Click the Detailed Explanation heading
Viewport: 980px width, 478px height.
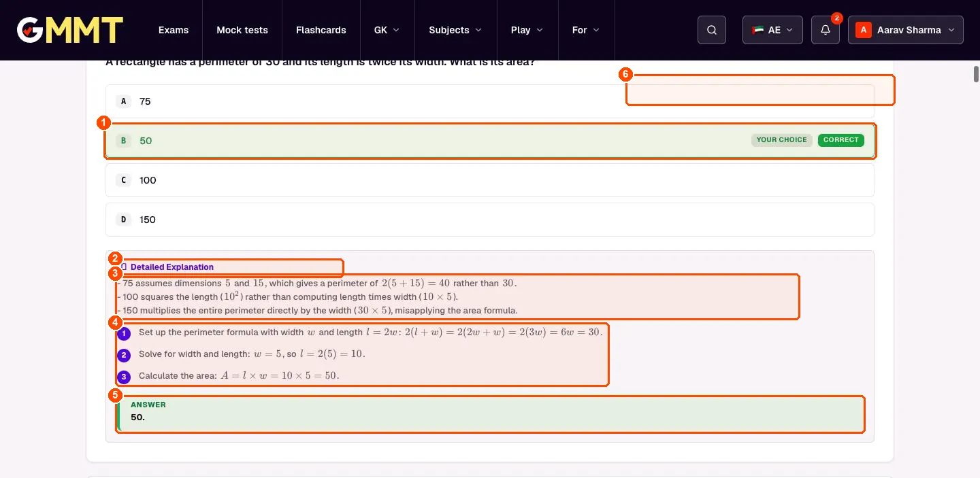coord(171,267)
